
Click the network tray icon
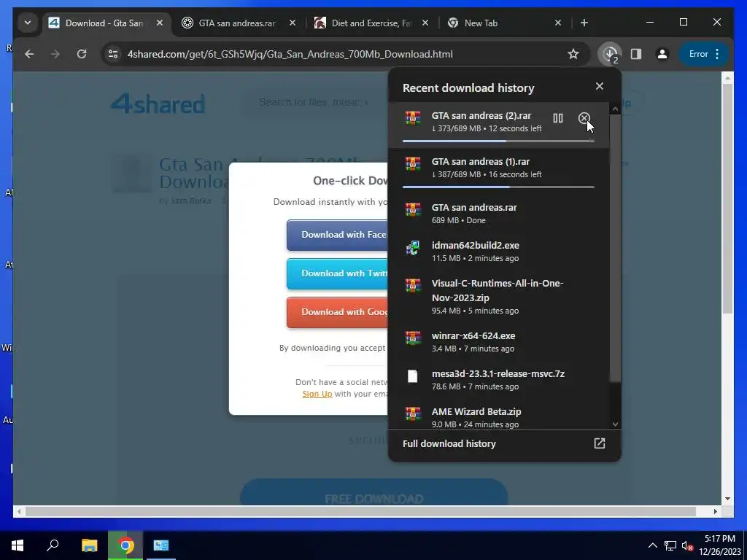(670, 545)
